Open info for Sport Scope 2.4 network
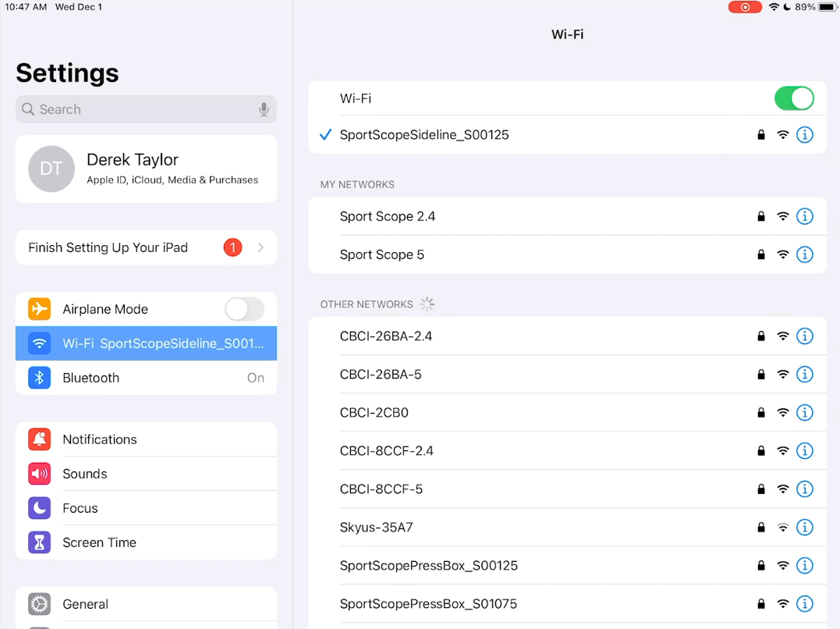Viewport: 840px width, 629px height. click(805, 216)
